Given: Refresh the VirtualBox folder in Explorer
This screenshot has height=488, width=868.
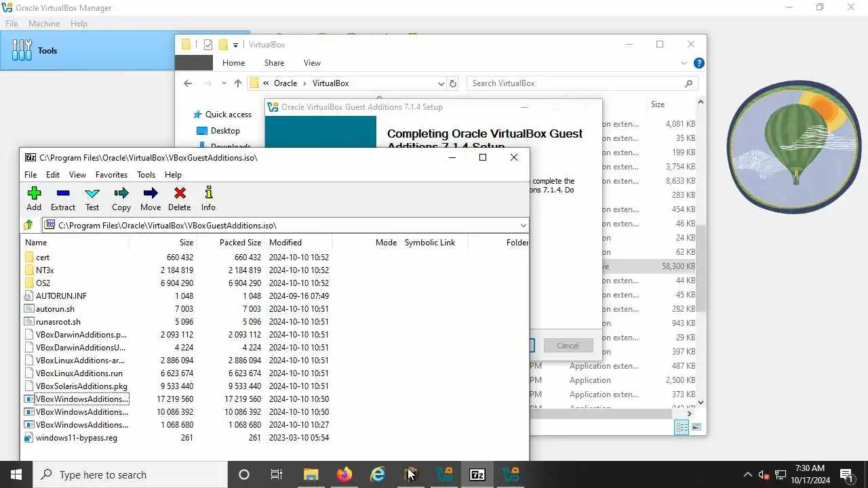Looking at the screenshot, I should [453, 83].
